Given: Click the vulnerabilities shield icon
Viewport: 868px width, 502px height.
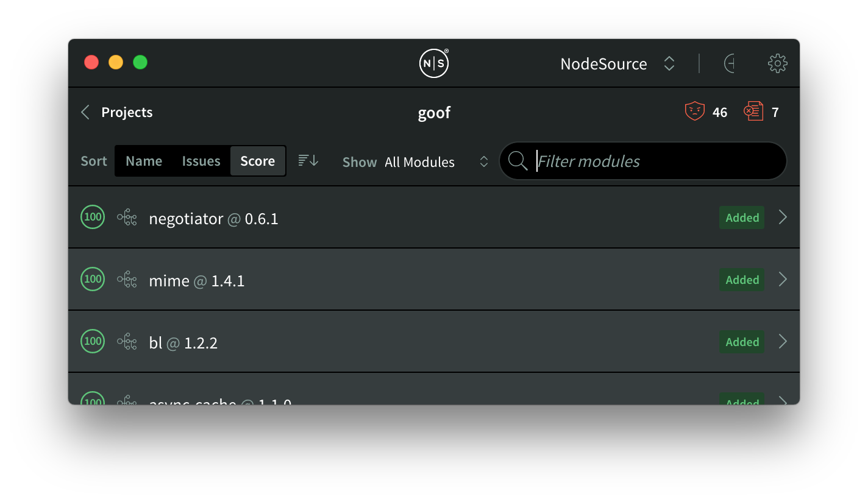Looking at the screenshot, I should point(695,111).
